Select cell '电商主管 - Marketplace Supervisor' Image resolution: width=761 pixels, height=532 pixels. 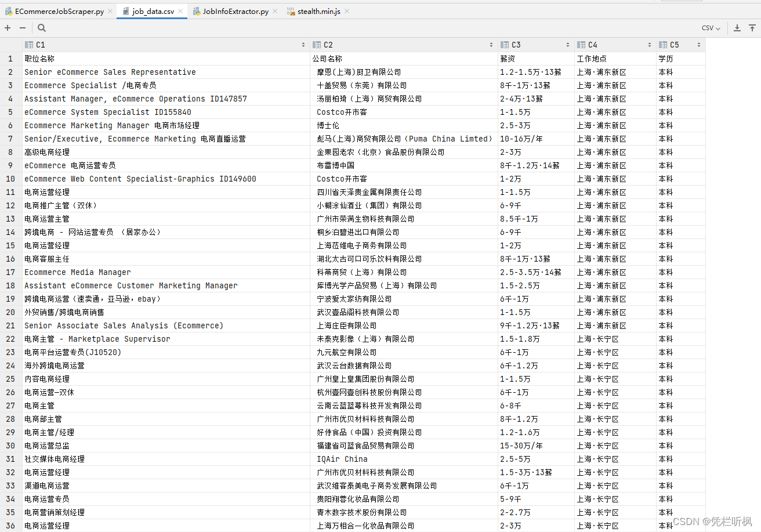tap(166, 339)
